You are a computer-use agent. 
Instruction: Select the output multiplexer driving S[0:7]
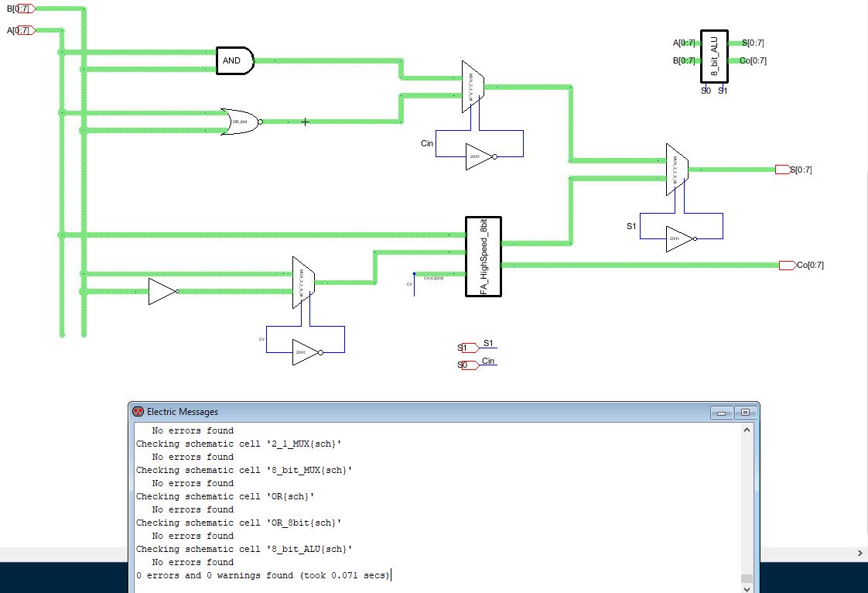(x=676, y=169)
